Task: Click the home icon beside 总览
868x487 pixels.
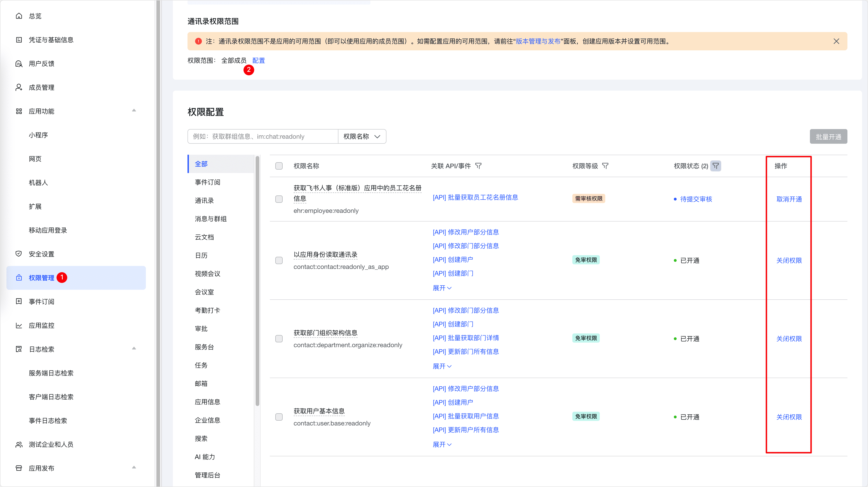Action: coord(19,16)
